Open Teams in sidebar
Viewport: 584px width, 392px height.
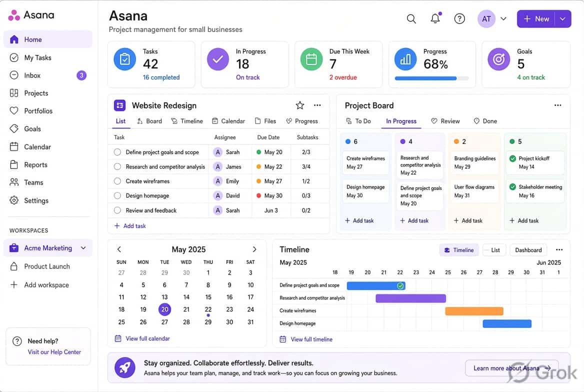[48, 182]
